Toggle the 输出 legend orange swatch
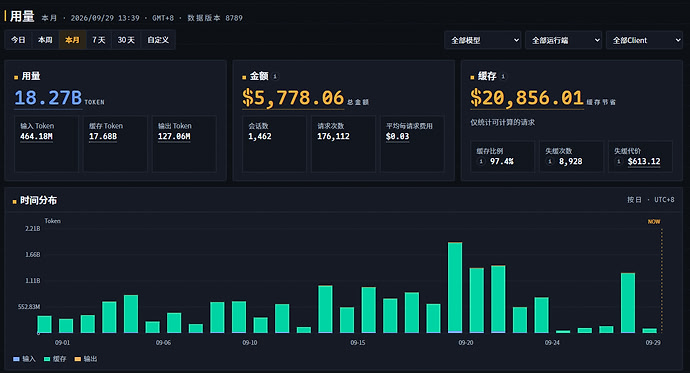Viewport: 690px width, 373px height. coord(78,359)
